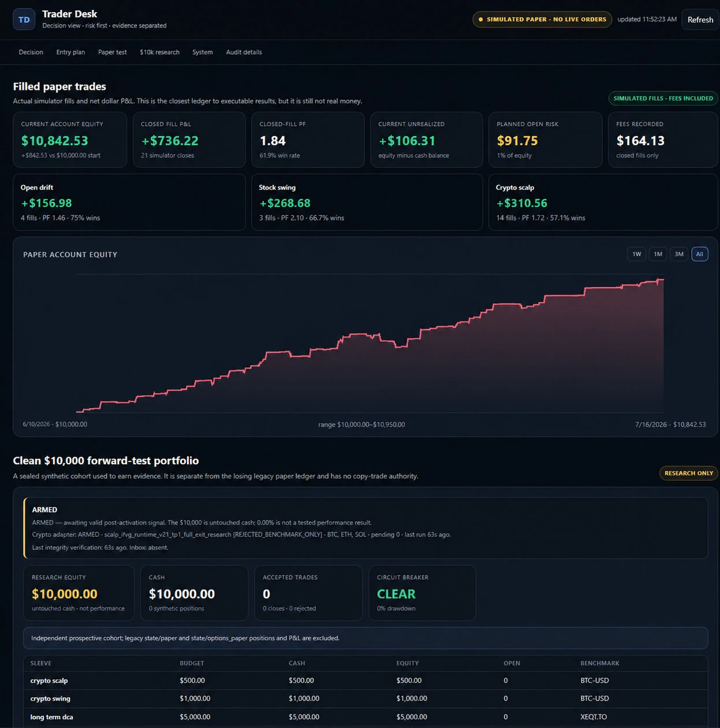Set chart range to 1W
The image size is (720, 728).
(636, 254)
